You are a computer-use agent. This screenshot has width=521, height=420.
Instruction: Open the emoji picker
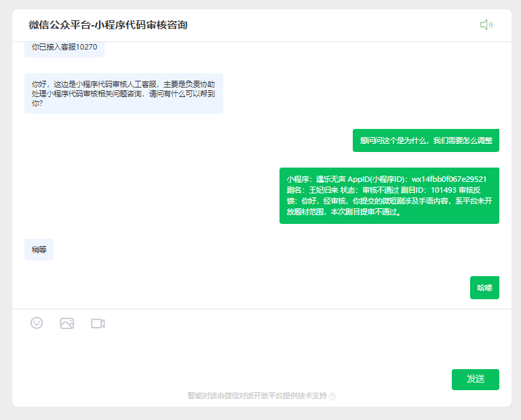pos(37,323)
